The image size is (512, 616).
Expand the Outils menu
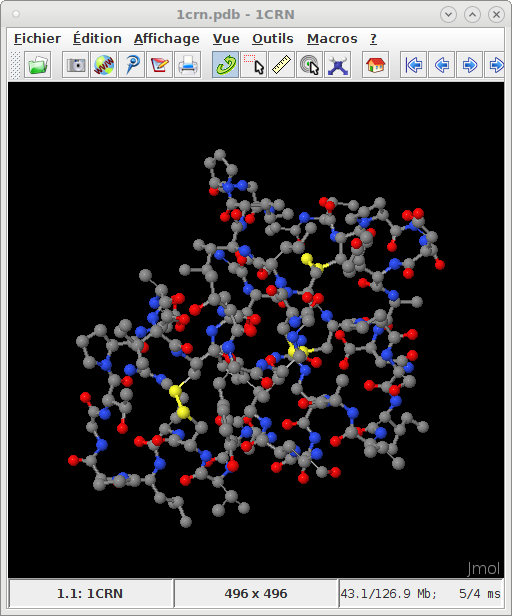coord(273,38)
